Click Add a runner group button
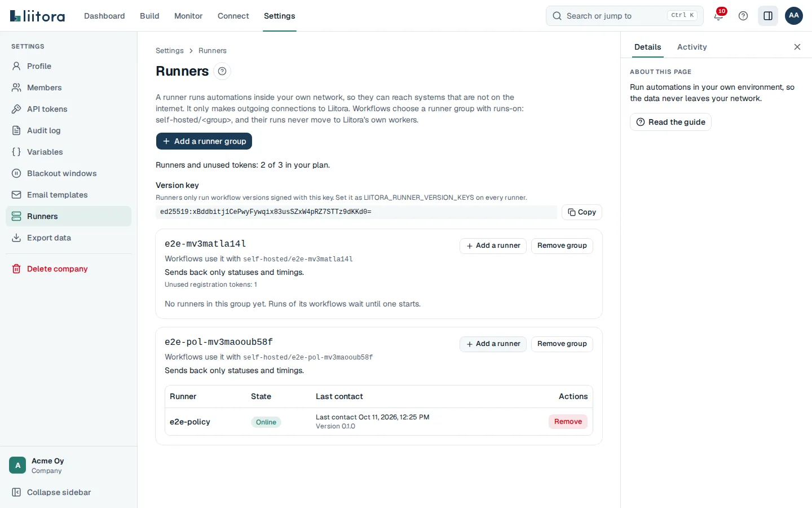812x508 pixels. point(204,141)
